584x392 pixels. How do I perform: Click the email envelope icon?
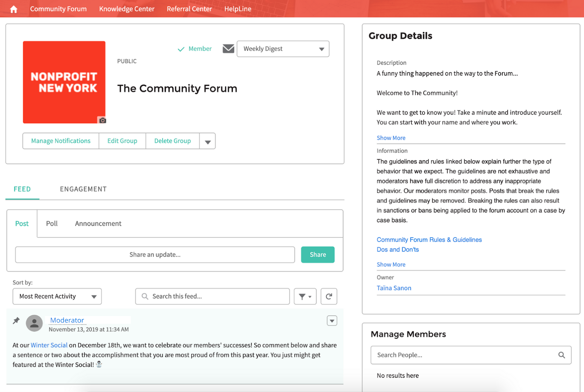click(x=228, y=49)
